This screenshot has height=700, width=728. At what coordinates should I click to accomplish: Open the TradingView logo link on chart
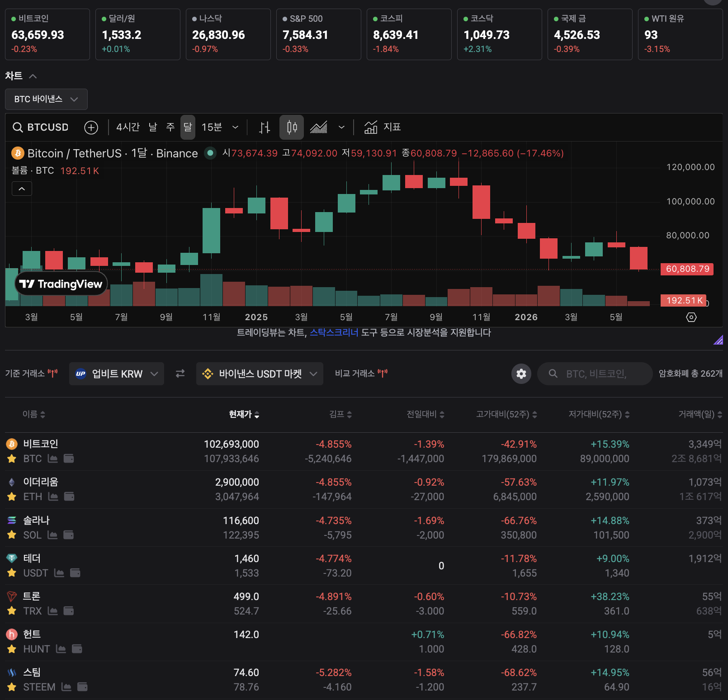(61, 284)
